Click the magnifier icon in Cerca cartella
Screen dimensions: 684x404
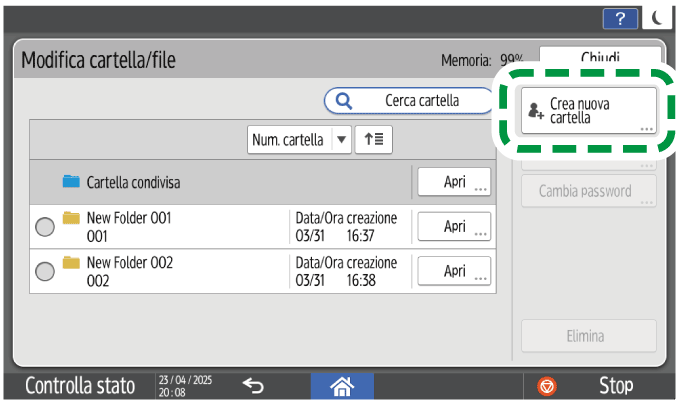344,101
